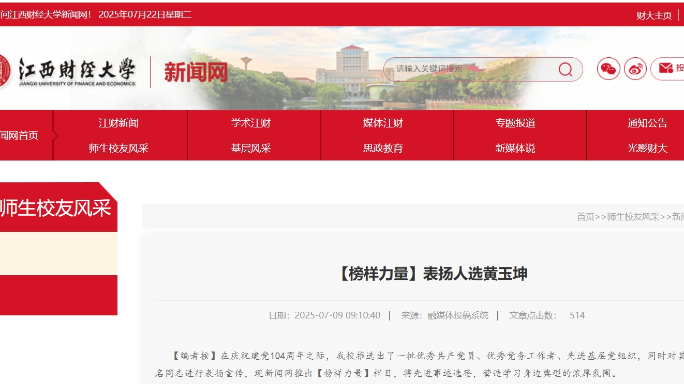Click the 新闻网 site title
This screenshot has height=384, width=684.
(196, 72)
